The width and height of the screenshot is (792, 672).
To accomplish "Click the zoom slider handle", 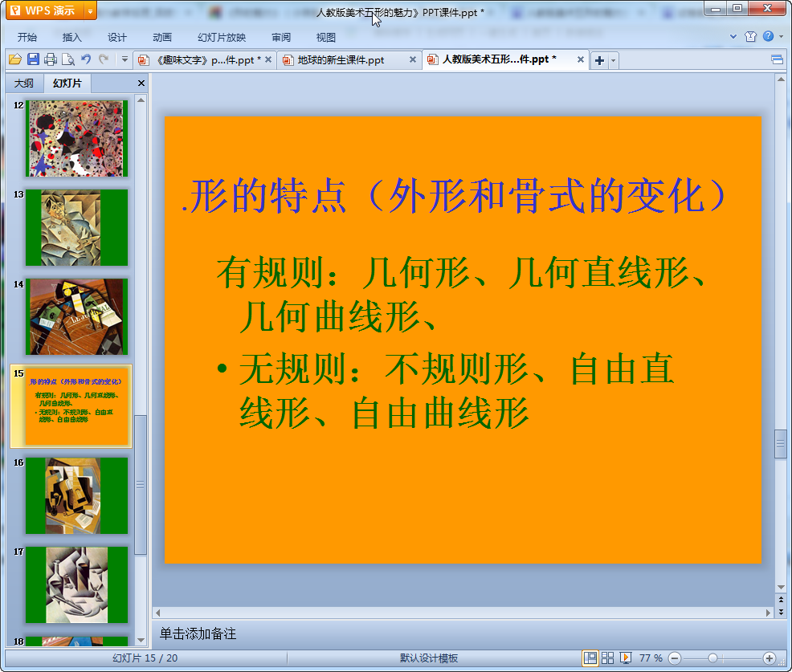I will [x=712, y=658].
